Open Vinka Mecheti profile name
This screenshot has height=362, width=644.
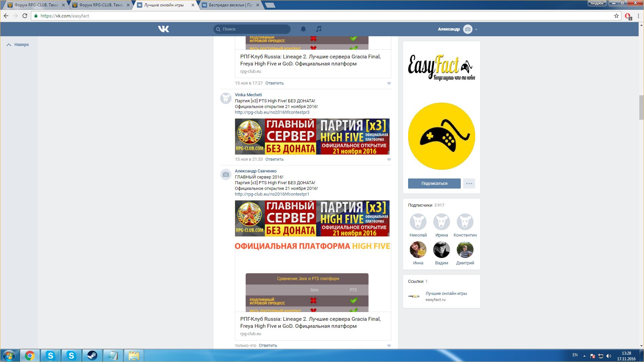pos(248,95)
